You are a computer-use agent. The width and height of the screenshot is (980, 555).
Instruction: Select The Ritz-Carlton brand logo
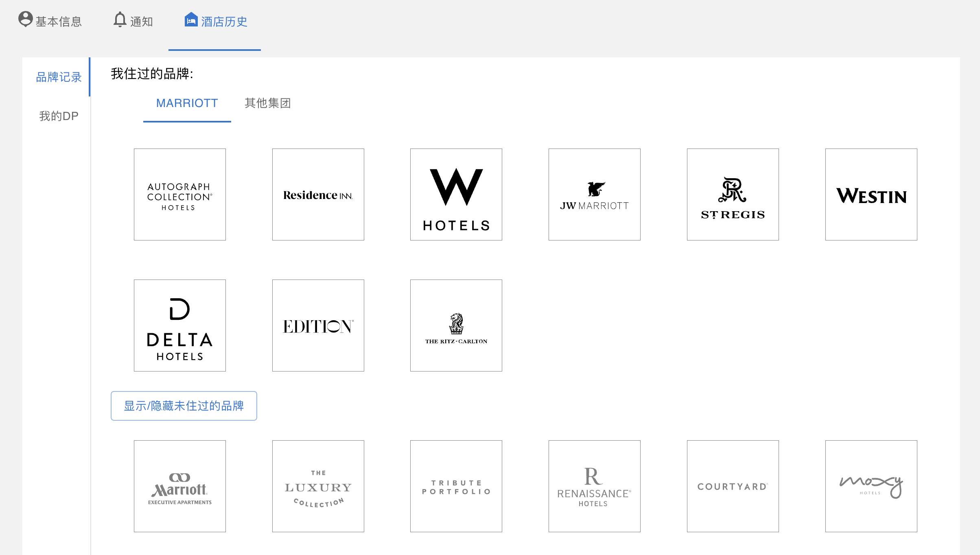click(x=456, y=326)
